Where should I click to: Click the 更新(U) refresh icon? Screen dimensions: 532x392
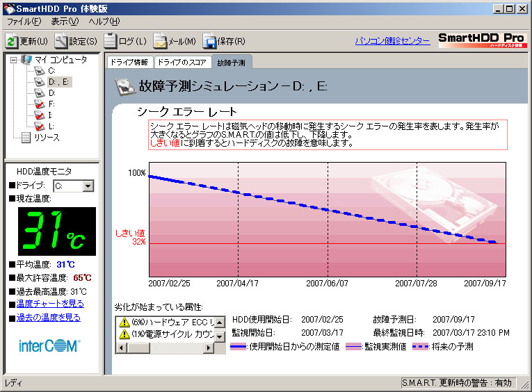tap(12, 42)
